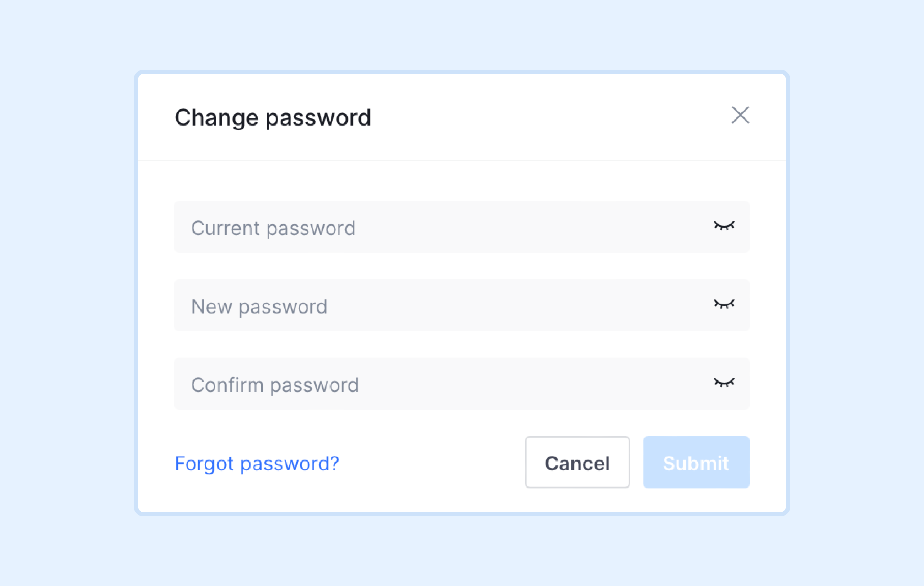924x586 pixels.
Task: Dismiss dialog with the X icon
Action: click(x=740, y=115)
